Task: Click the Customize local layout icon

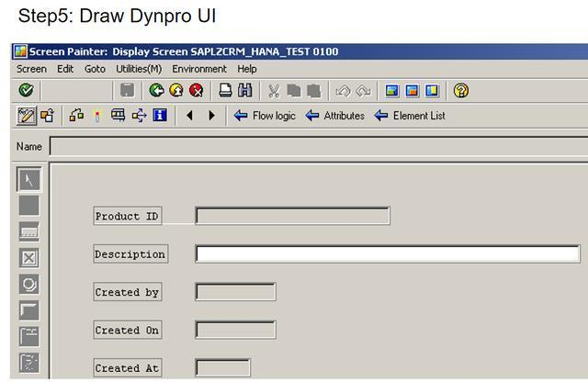Action: point(432,91)
